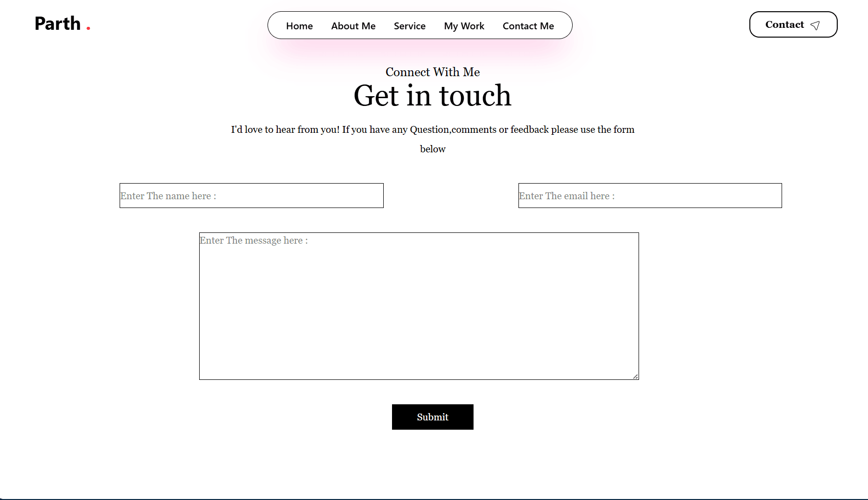Focus the email input field

tap(649, 195)
